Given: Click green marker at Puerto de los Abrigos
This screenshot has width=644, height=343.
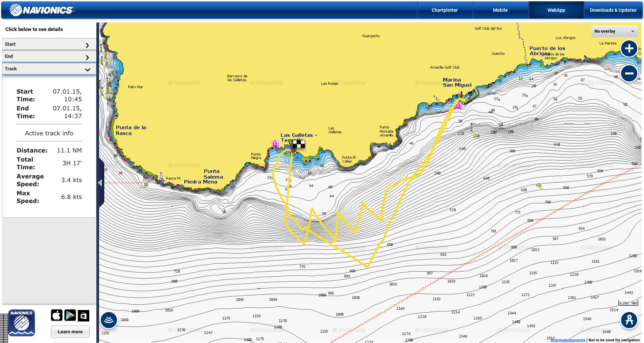Looking at the screenshot, I should pyautogui.click(x=542, y=63).
